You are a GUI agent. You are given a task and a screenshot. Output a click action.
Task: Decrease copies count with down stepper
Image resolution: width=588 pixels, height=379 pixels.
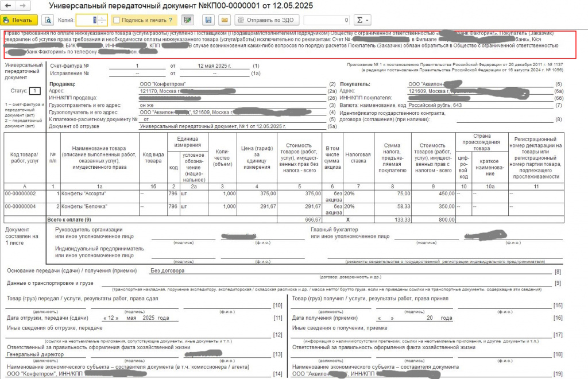pyautogui.click(x=102, y=22)
